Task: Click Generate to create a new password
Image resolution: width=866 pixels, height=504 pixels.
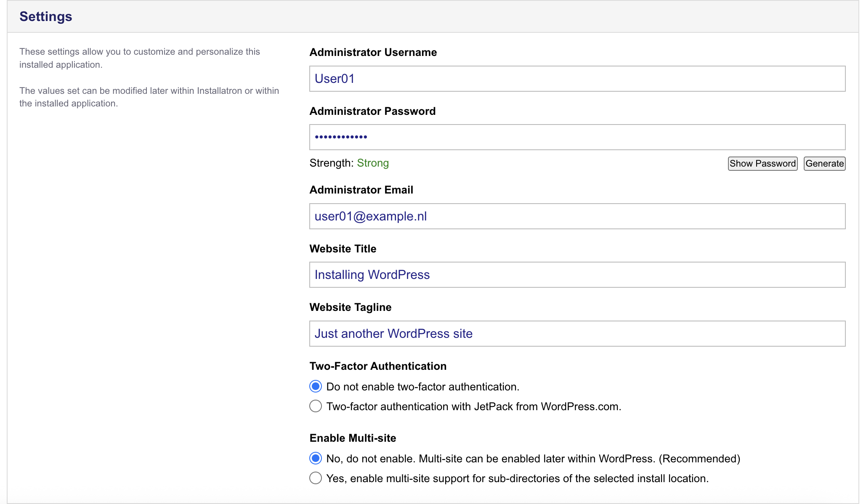Action: point(824,164)
